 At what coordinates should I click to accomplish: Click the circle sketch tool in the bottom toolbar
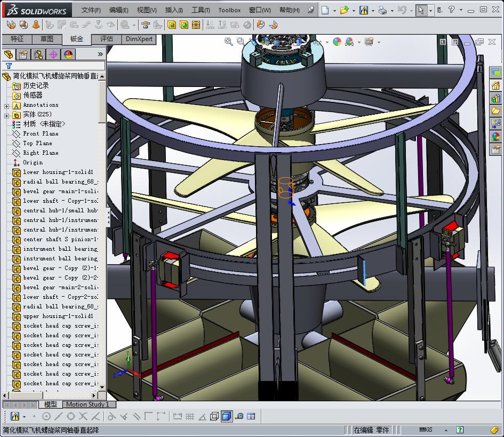pos(46,417)
